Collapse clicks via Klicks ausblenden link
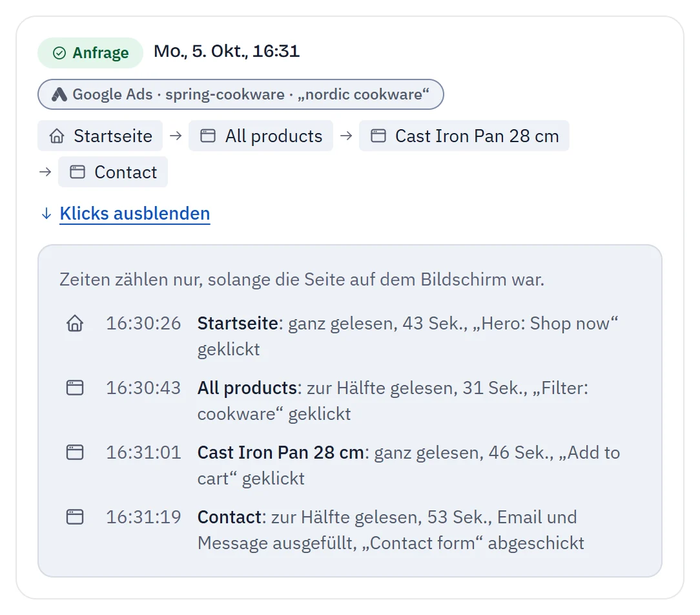700x615 pixels. (135, 213)
